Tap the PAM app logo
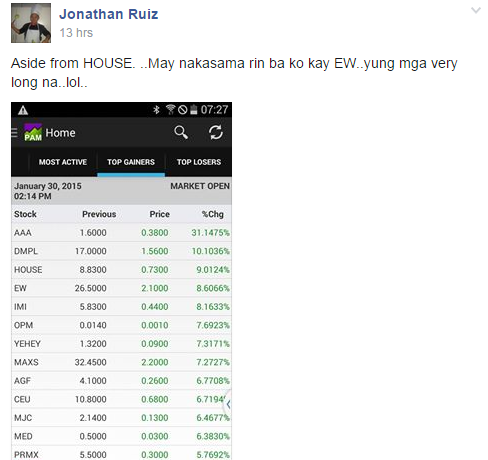The height and width of the screenshot is (460, 488). [33, 132]
